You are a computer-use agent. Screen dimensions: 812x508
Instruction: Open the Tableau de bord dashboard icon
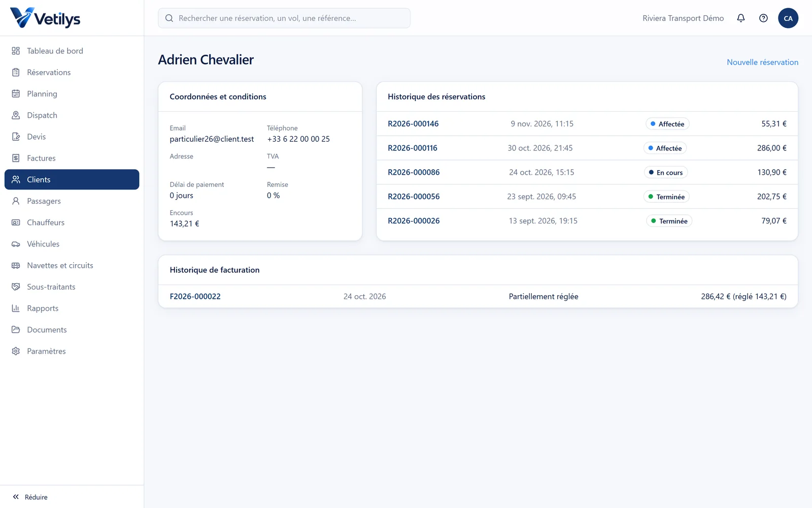(16, 51)
